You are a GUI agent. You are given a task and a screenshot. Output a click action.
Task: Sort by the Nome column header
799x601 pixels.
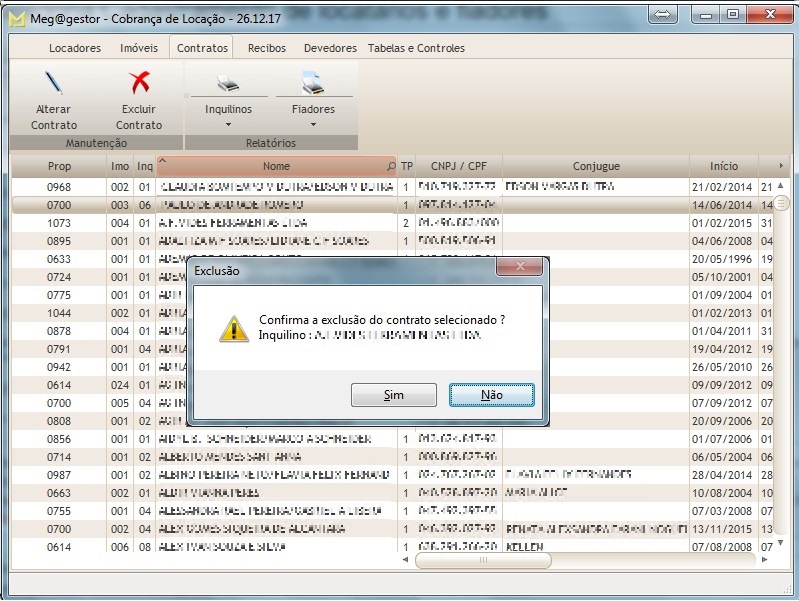coord(276,166)
